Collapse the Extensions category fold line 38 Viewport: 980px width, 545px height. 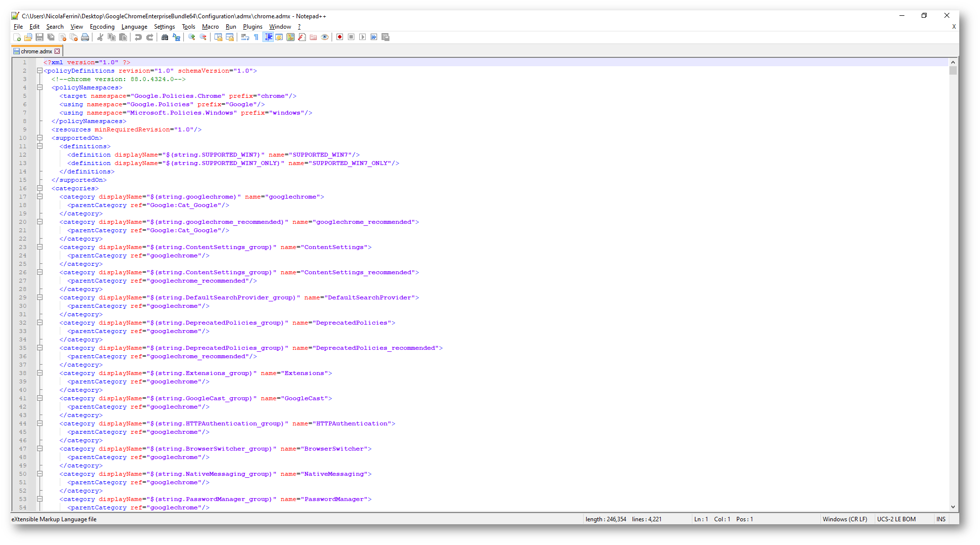[40, 373]
